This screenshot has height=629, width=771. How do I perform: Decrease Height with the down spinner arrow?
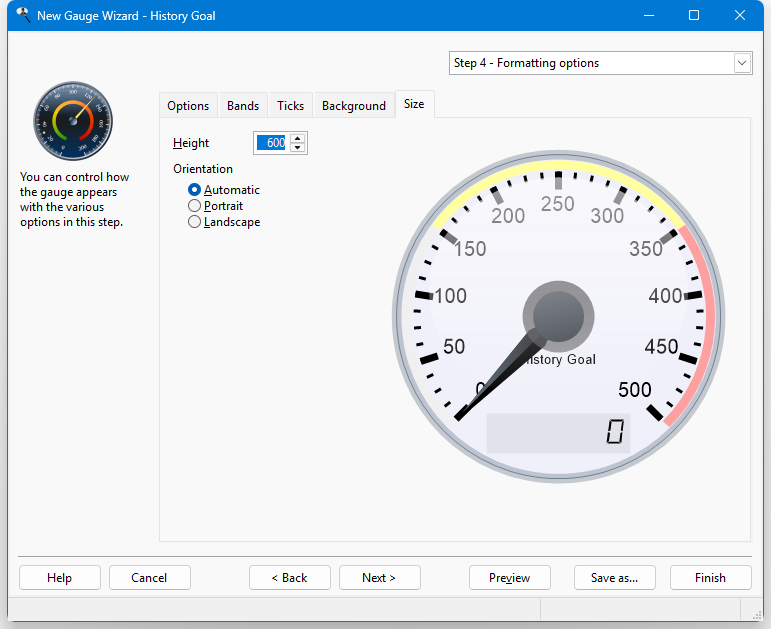(x=298, y=148)
